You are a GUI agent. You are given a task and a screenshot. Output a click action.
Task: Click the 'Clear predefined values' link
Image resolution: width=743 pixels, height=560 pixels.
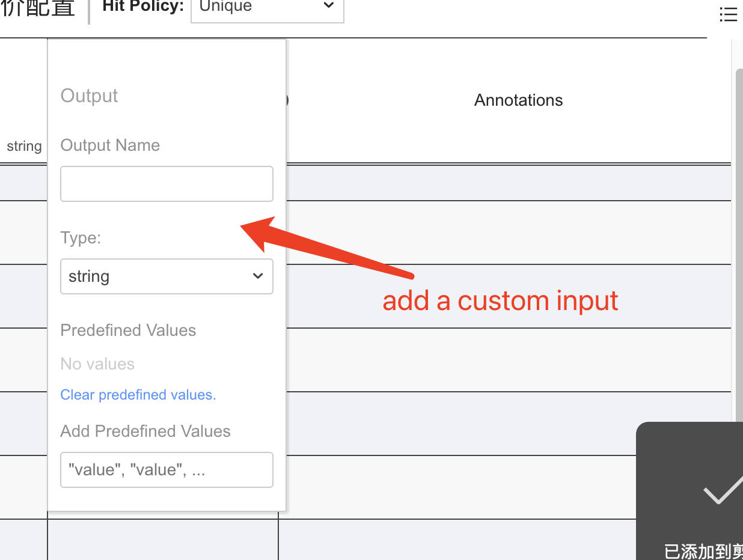[x=138, y=395]
